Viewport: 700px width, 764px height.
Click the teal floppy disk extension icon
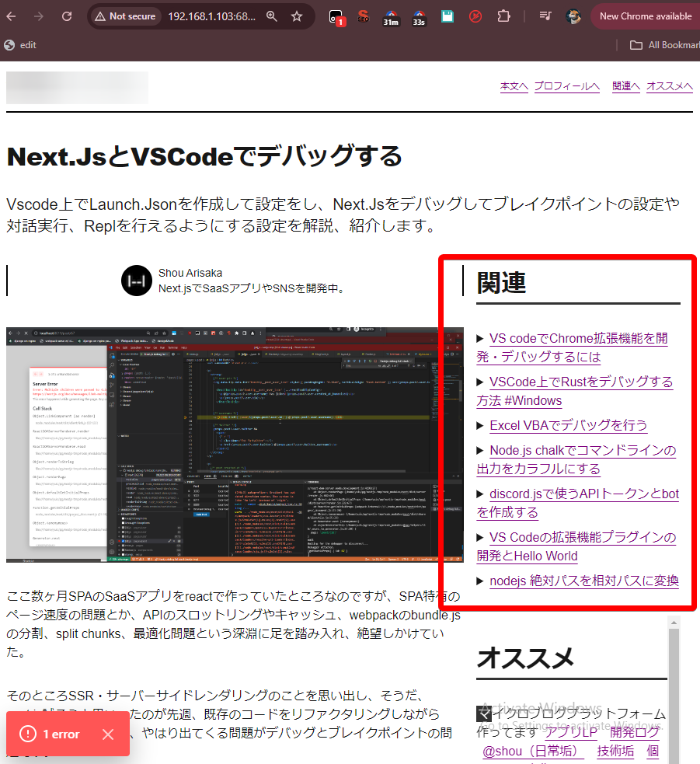(447, 16)
